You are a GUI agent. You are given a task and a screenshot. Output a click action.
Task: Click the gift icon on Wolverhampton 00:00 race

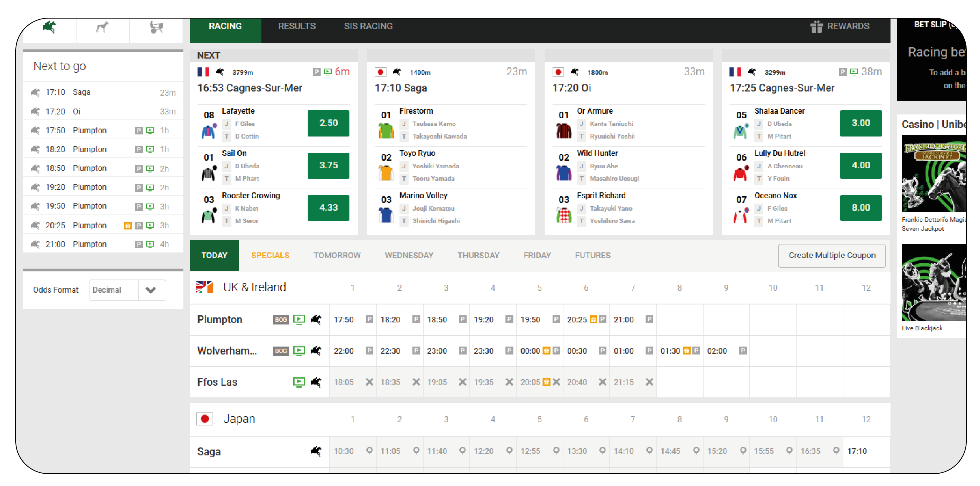546,351
